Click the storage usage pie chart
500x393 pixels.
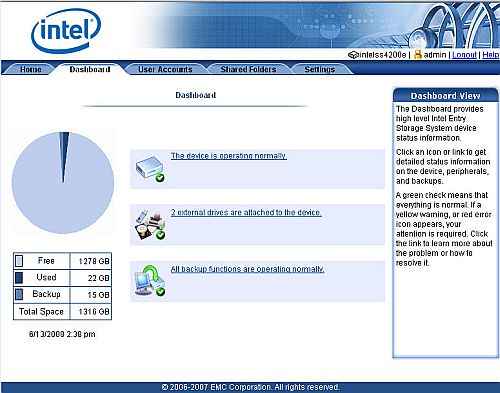pos(63,183)
